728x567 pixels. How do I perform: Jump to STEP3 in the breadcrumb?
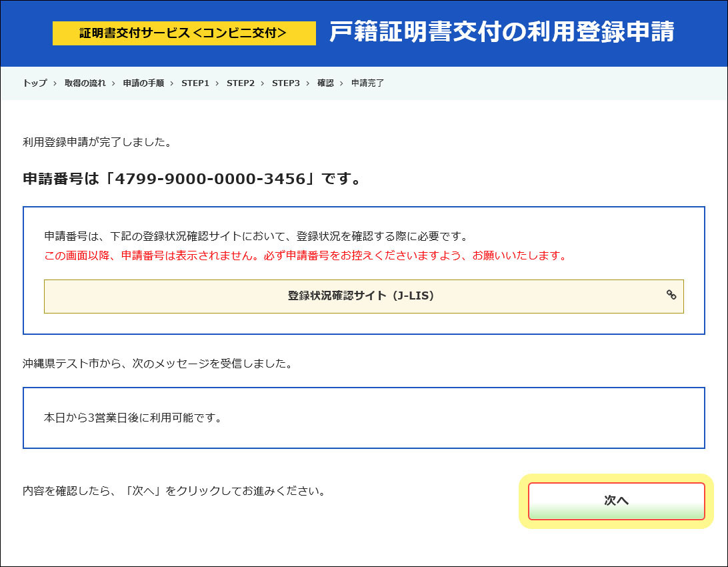tap(285, 83)
